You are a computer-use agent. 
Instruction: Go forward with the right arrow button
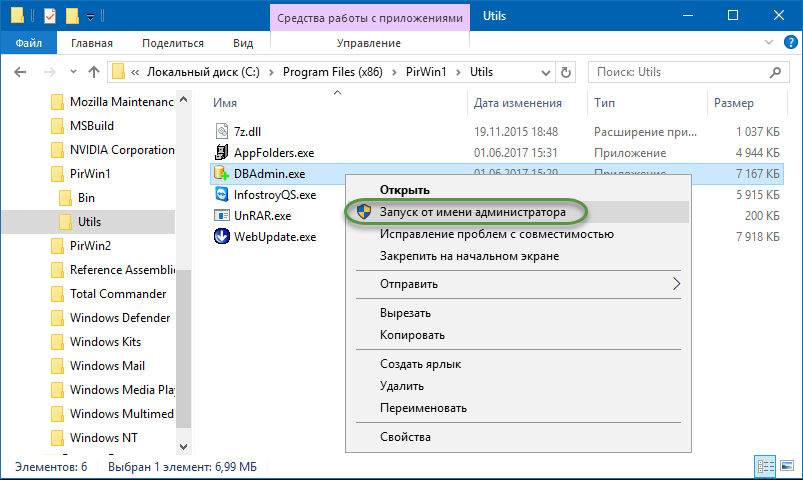pyautogui.click(x=50, y=72)
